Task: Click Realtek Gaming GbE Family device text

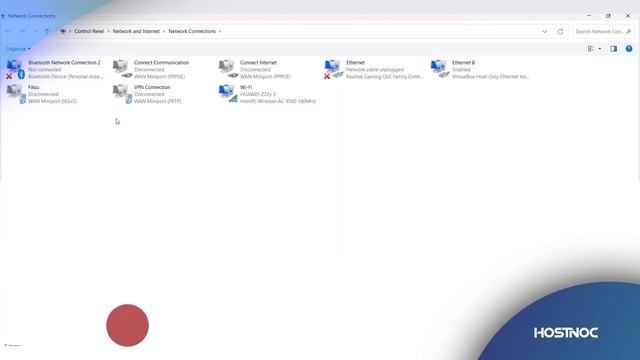Action: click(x=384, y=76)
